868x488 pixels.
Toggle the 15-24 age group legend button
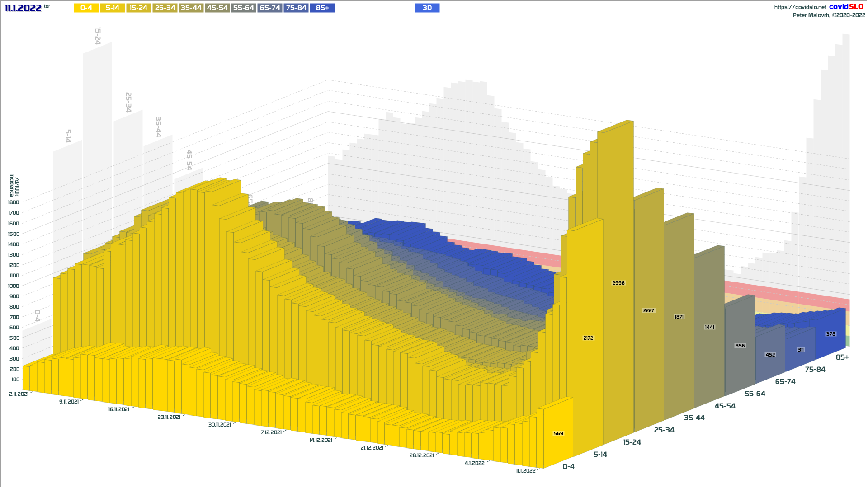coord(138,8)
